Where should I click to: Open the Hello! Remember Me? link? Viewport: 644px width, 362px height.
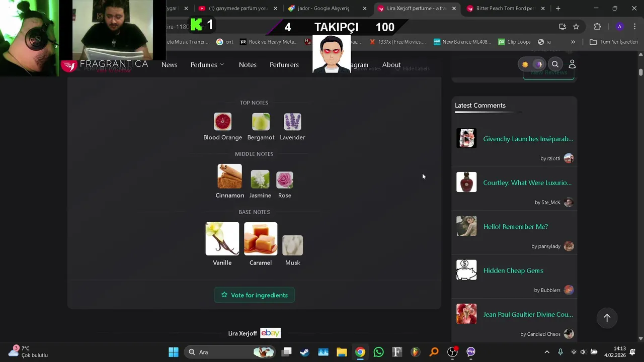[516, 226]
